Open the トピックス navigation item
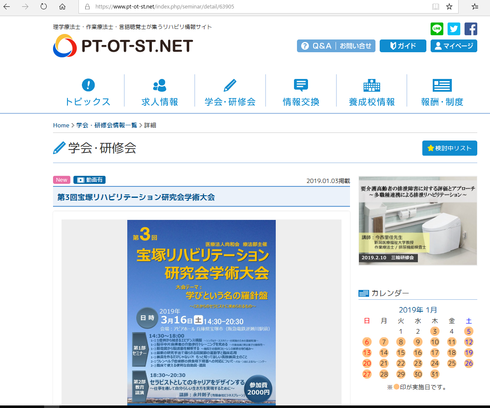490x408 pixels. 88,92
